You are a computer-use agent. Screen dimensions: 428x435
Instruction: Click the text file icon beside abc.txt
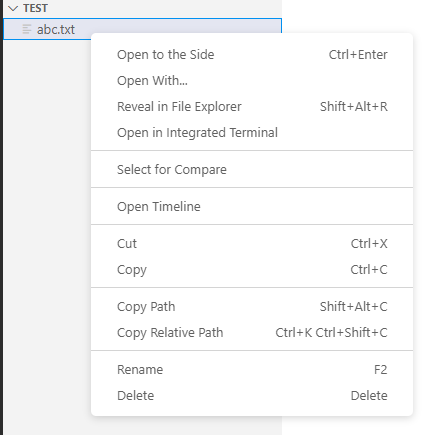tap(27, 29)
